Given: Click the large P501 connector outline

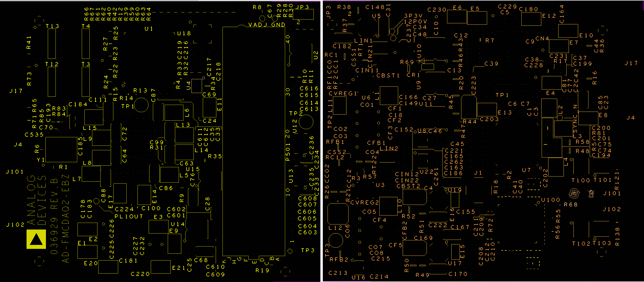Looking at the screenshot, I should (x=254, y=140).
